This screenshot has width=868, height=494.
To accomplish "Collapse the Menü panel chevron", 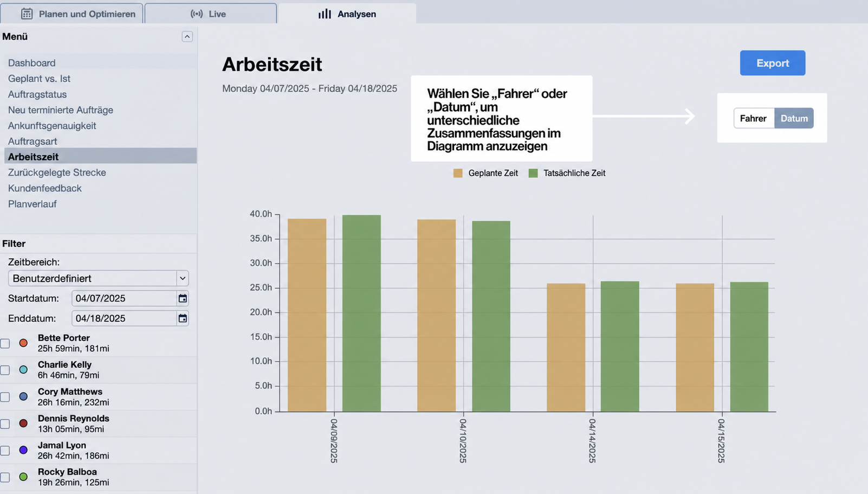I will pyautogui.click(x=187, y=36).
